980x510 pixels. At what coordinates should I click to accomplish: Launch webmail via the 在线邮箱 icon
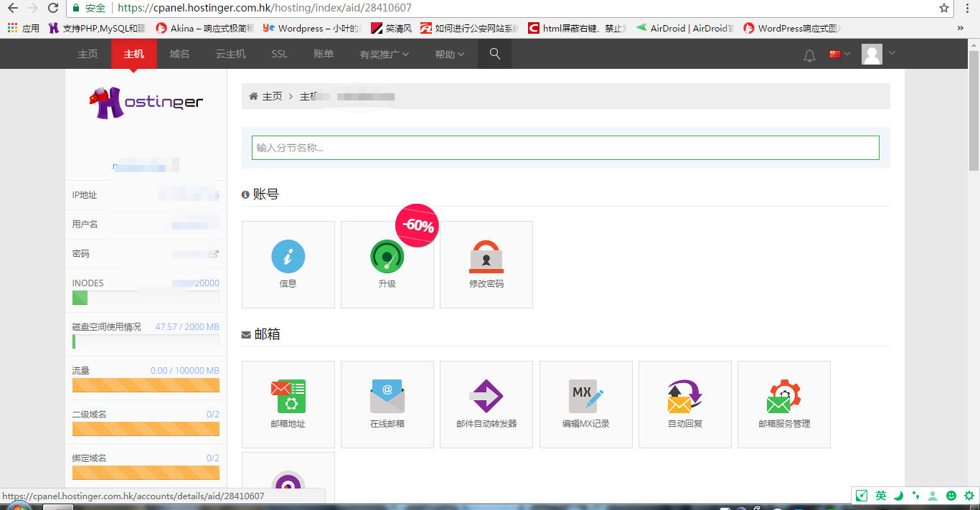[387, 404]
